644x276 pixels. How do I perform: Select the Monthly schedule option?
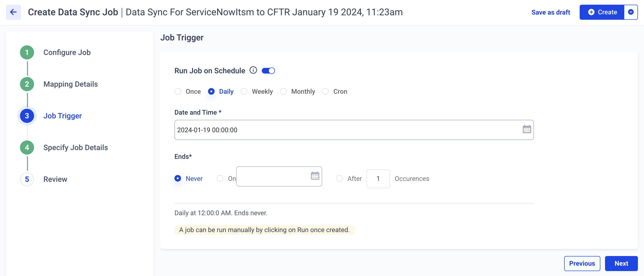pos(284,91)
